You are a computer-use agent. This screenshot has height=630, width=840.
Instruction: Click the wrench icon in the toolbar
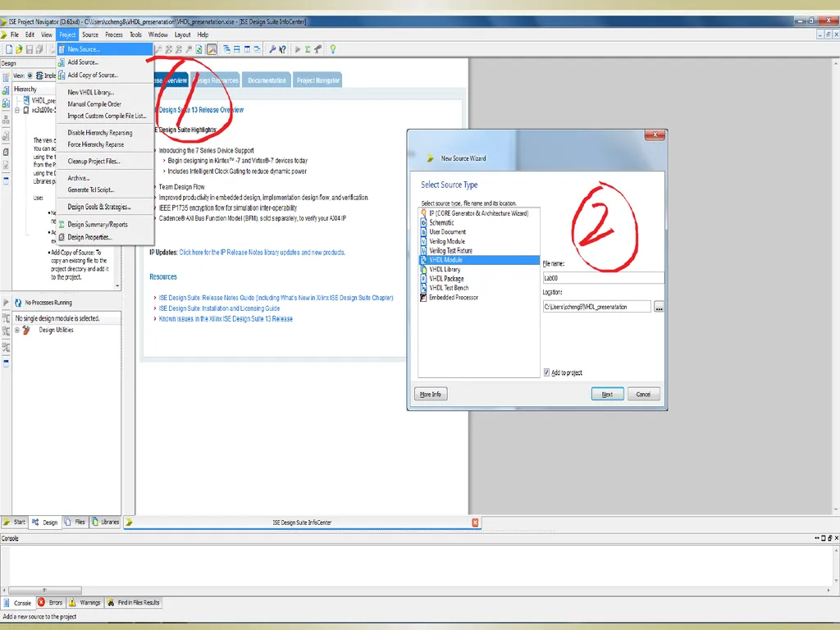pyautogui.click(x=272, y=49)
